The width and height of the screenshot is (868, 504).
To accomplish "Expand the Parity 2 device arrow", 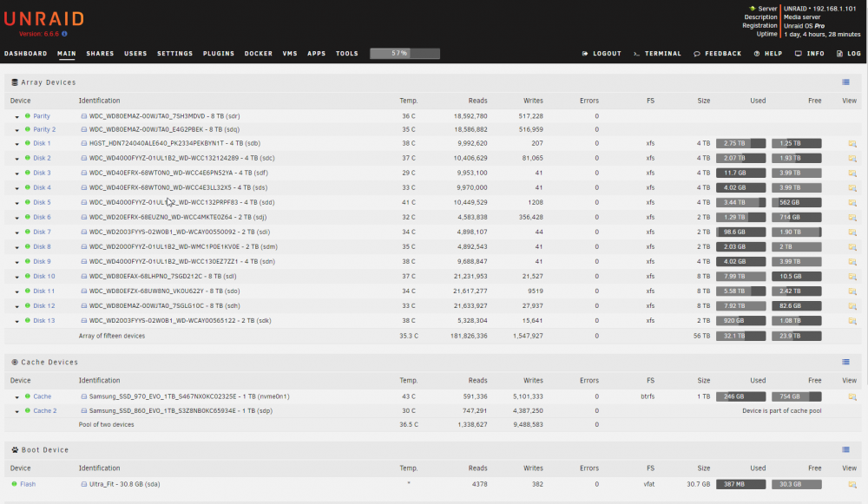I will point(17,130).
